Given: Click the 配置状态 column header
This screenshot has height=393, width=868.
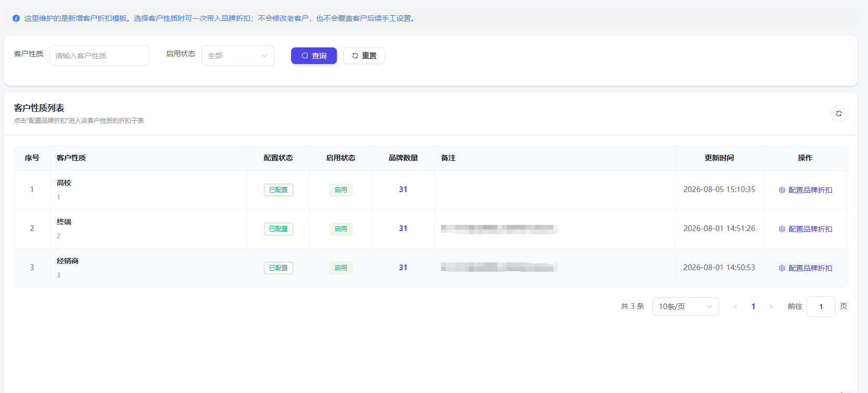Looking at the screenshot, I should [x=278, y=158].
